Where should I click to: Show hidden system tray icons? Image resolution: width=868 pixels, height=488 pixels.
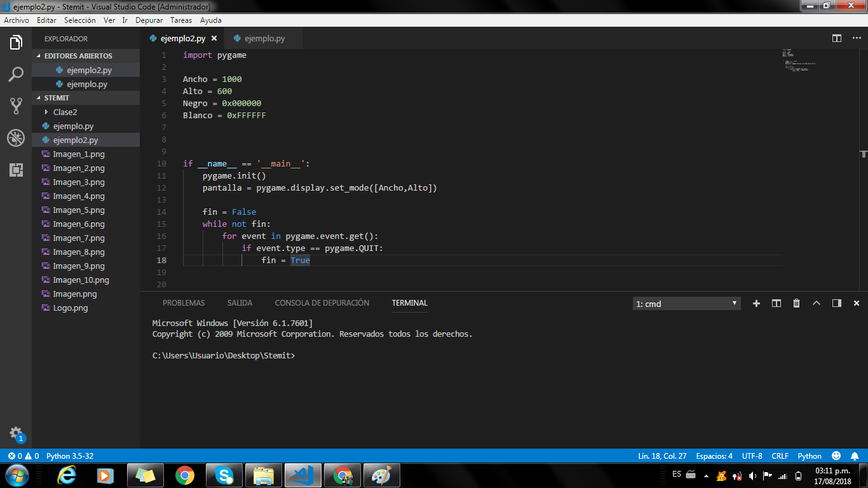pos(706,476)
